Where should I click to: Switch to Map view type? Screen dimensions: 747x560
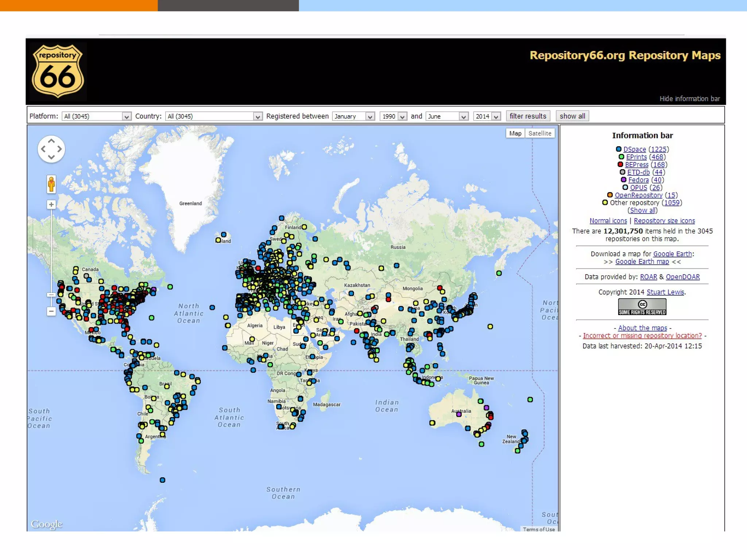click(x=515, y=133)
